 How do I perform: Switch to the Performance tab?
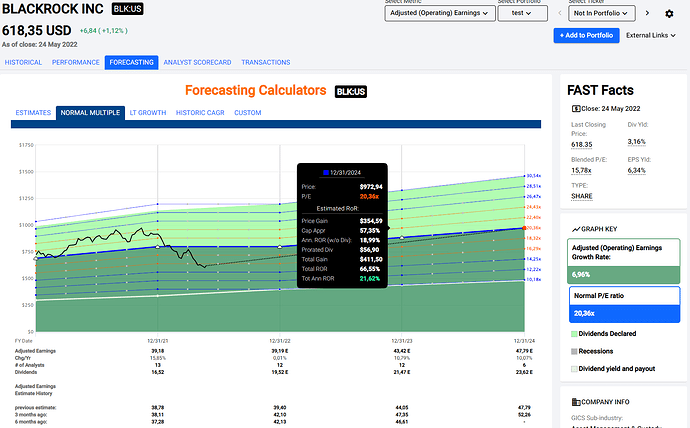click(76, 62)
